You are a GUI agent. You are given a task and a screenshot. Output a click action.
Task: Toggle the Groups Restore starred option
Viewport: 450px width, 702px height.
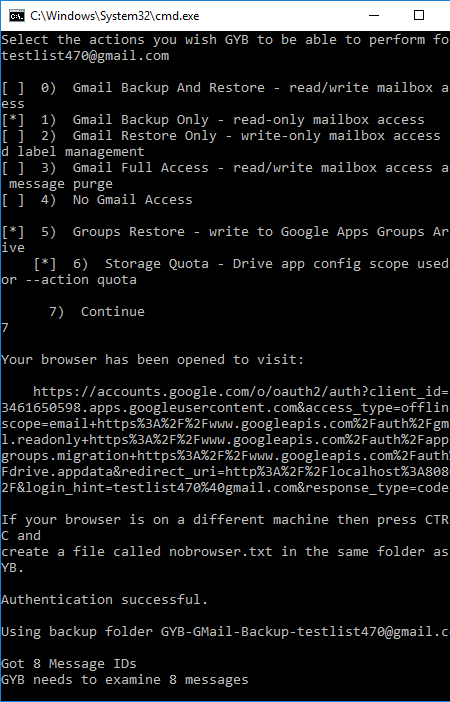click(13, 232)
